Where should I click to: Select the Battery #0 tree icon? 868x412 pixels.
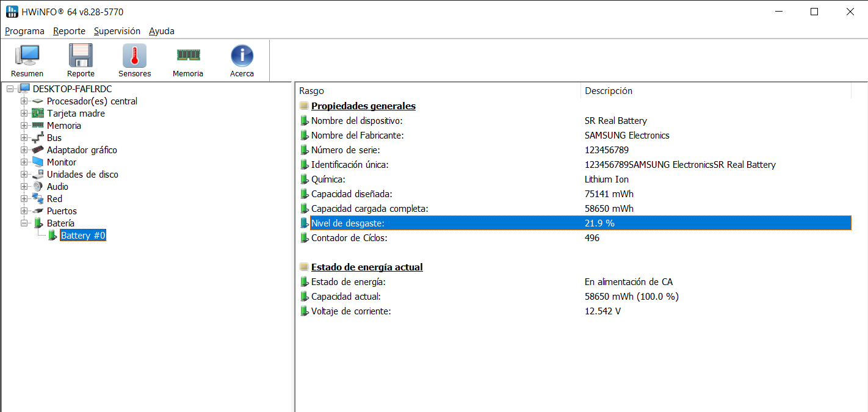click(52, 236)
